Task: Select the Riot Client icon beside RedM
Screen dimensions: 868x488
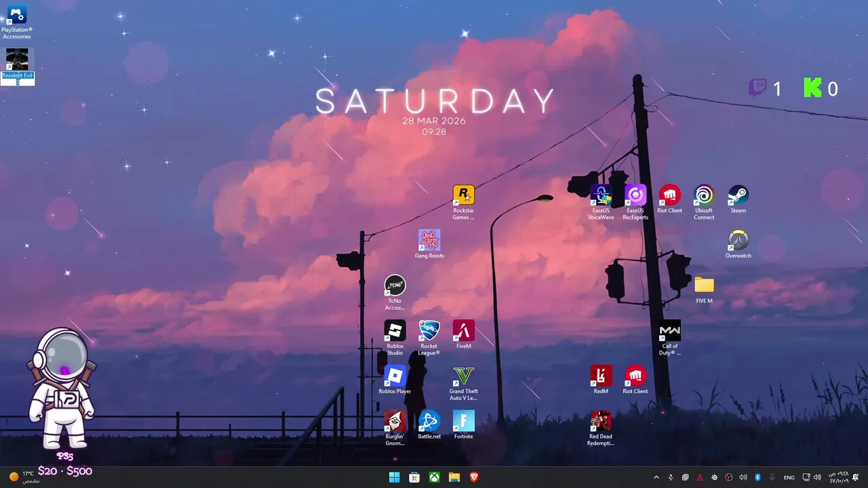Action: (x=635, y=380)
